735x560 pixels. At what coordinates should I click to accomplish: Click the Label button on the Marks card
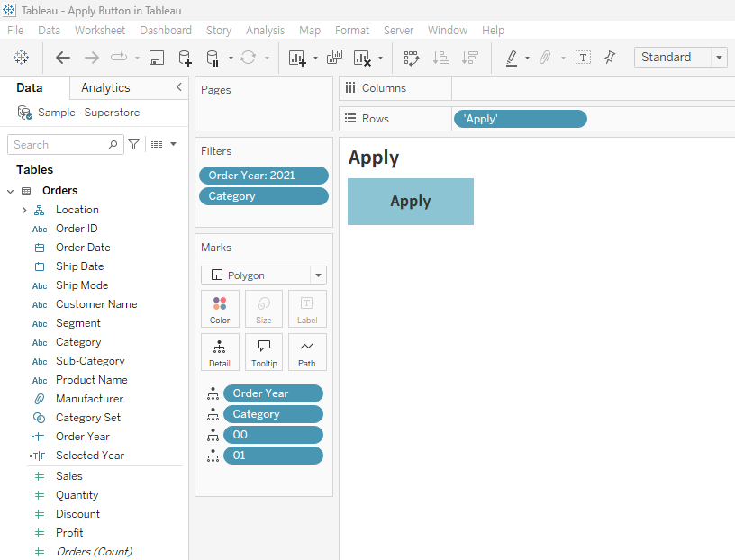pos(306,309)
